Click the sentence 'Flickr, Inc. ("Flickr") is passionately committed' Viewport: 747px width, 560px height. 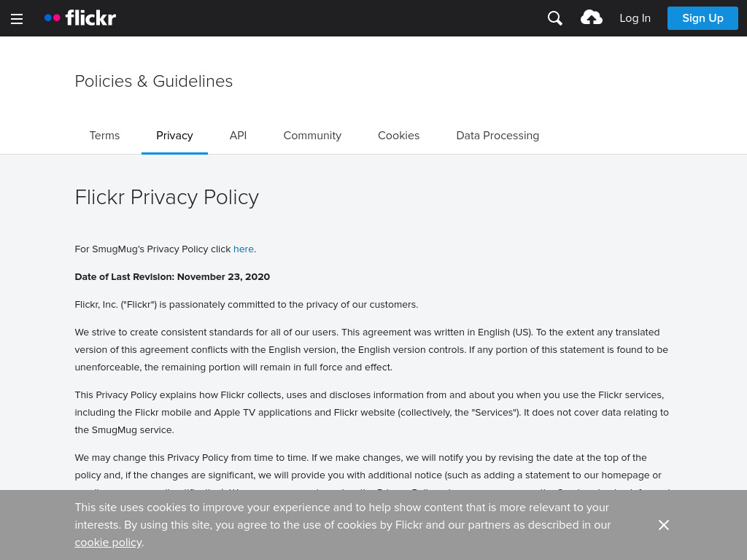click(x=247, y=304)
